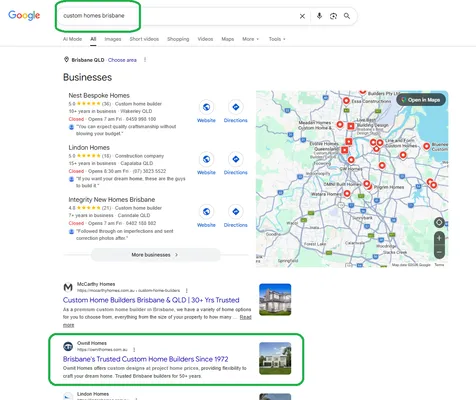Zoom out on the map with minus
The width and height of the screenshot is (476, 400).
click(439, 252)
